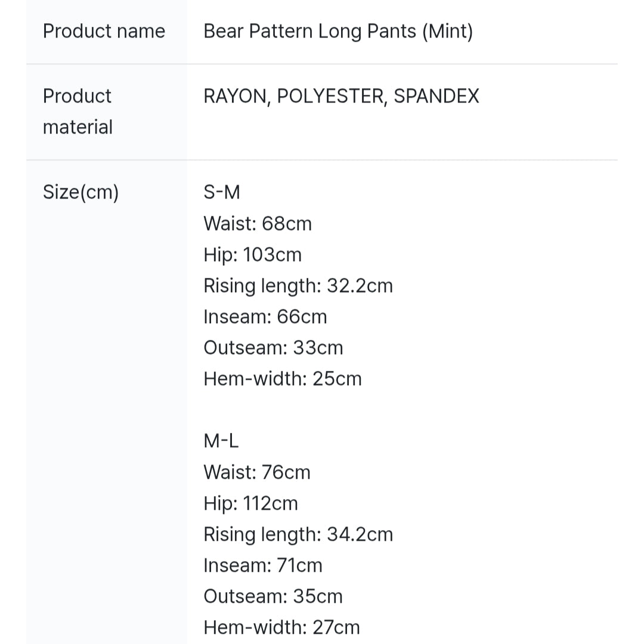Click the "M-L" size heading
The height and width of the screenshot is (644, 644).
coord(221,441)
